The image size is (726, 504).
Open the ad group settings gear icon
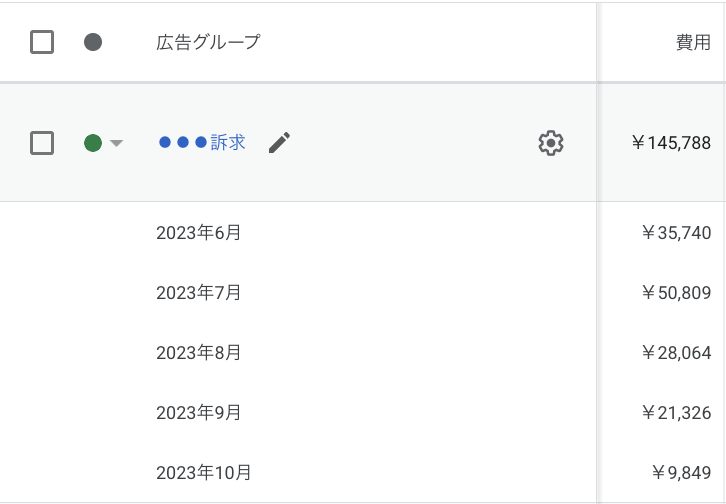[551, 143]
